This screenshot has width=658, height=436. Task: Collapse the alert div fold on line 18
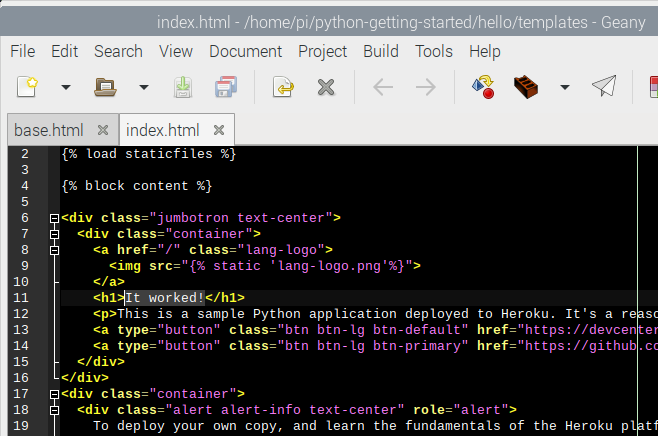[x=54, y=410]
